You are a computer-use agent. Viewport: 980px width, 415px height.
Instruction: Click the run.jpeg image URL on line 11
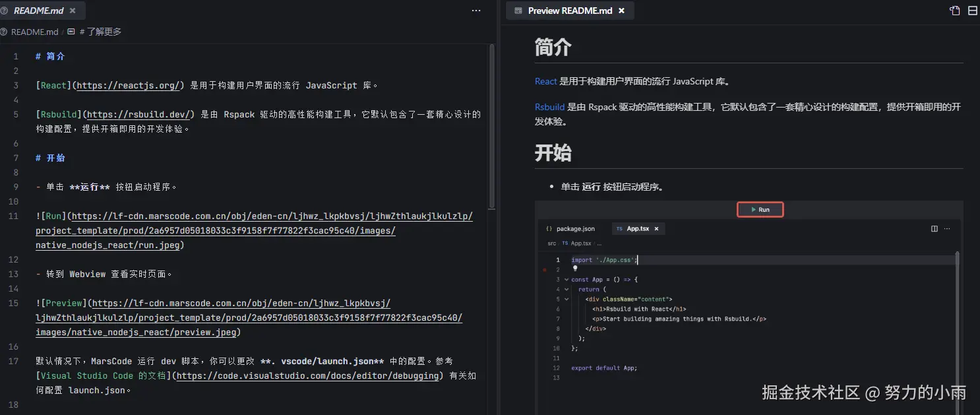pos(255,231)
